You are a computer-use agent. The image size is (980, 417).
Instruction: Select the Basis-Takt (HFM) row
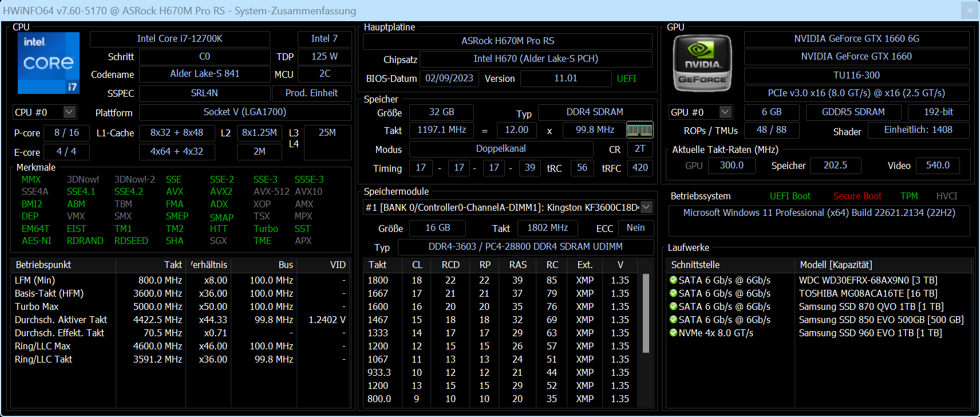point(181,293)
